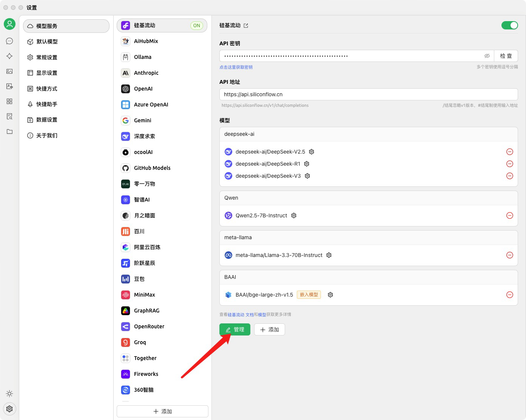Disable the 硅基流动 provider switch
Screen dimensions: 526x420
click(509, 25)
